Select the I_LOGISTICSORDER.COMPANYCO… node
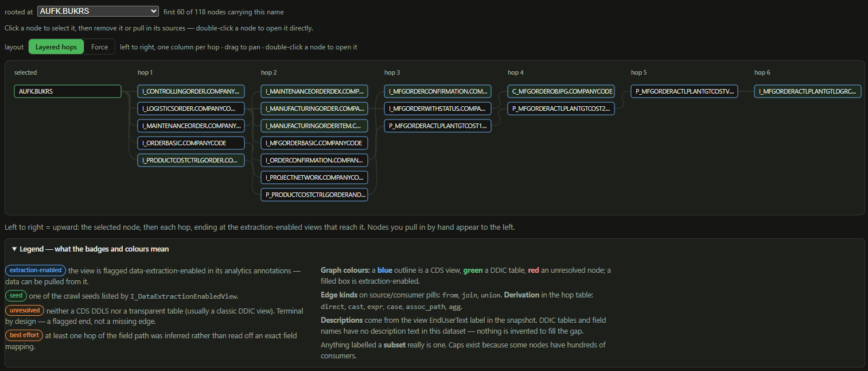The width and height of the screenshot is (868, 371). [191, 109]
